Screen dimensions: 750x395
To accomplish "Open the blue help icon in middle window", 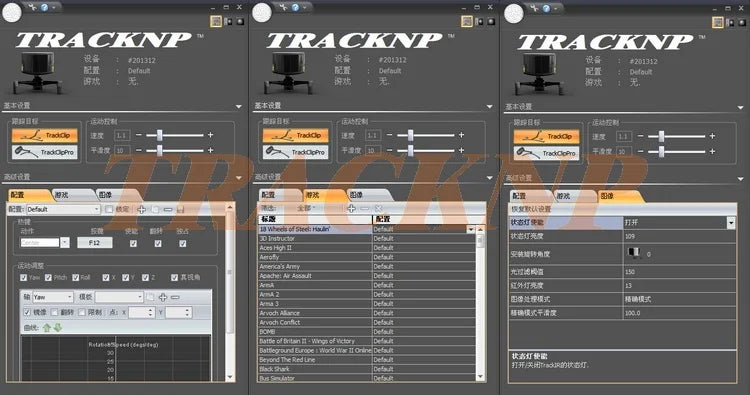I will (295, 7).
